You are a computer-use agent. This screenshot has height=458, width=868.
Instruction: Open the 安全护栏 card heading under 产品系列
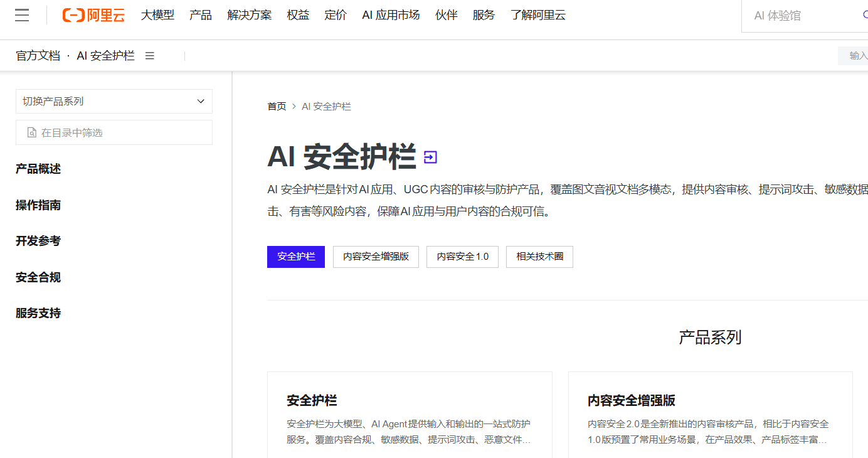pos(312,400)
